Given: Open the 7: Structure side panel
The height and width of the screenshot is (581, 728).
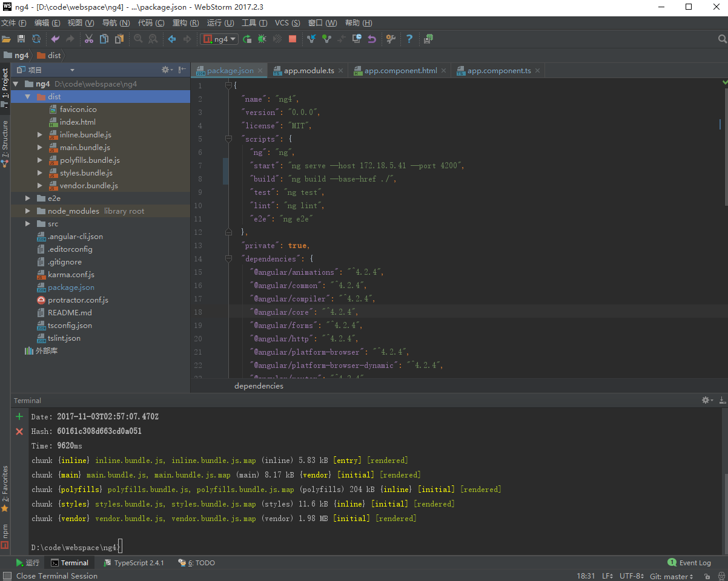Looking at the screenshot, I should click(5, 143).
